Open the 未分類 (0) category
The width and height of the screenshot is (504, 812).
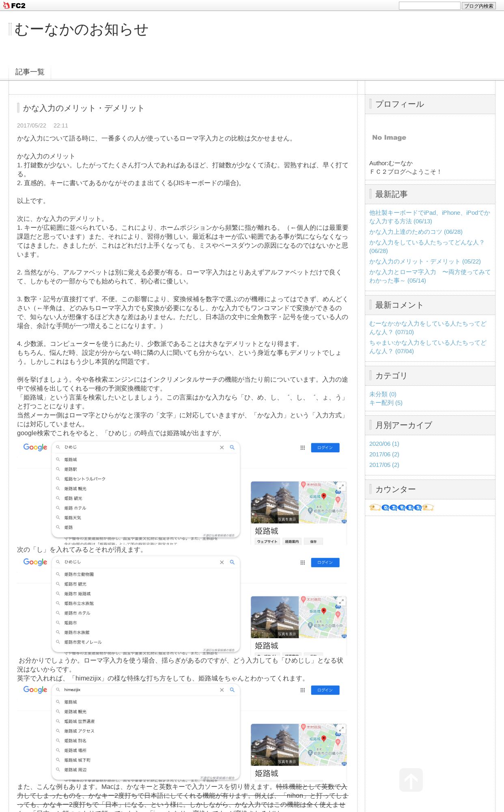pos(383,394)
